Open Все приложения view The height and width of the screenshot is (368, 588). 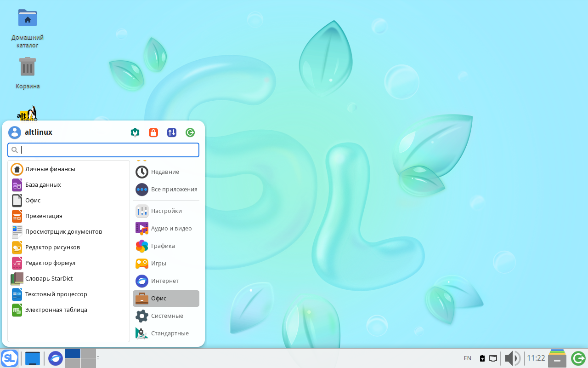[174, 189]
